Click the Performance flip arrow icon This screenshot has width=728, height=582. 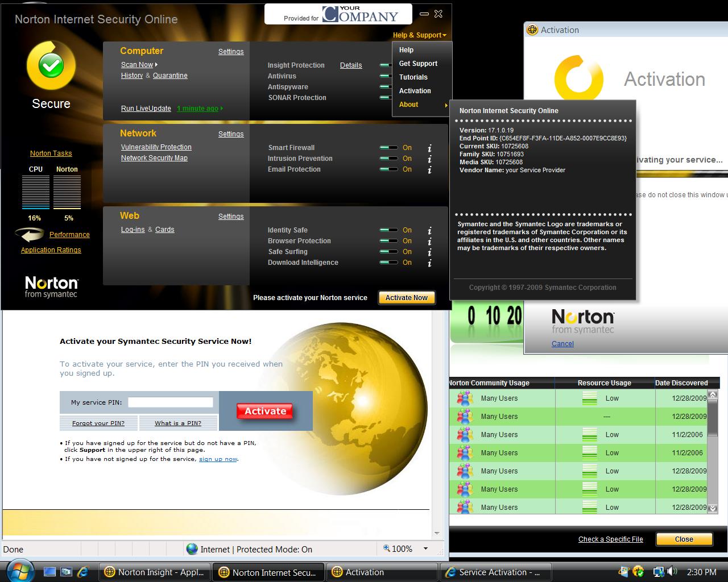[30, 234]
